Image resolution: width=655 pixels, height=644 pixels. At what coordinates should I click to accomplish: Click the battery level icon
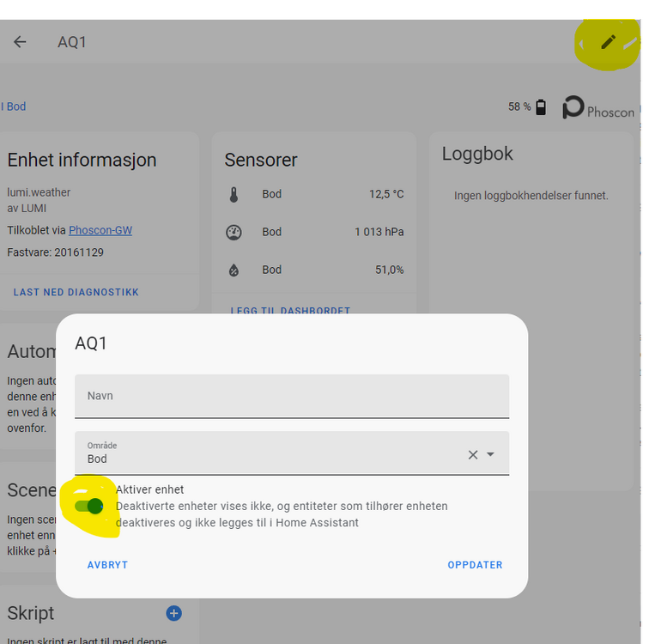coord(541,107)
